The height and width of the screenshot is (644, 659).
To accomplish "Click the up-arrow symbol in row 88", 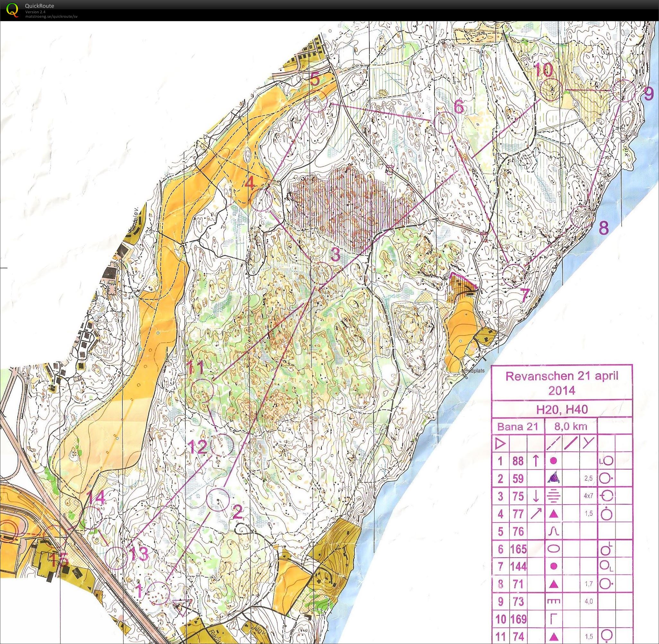I will (x=536, y=461).
